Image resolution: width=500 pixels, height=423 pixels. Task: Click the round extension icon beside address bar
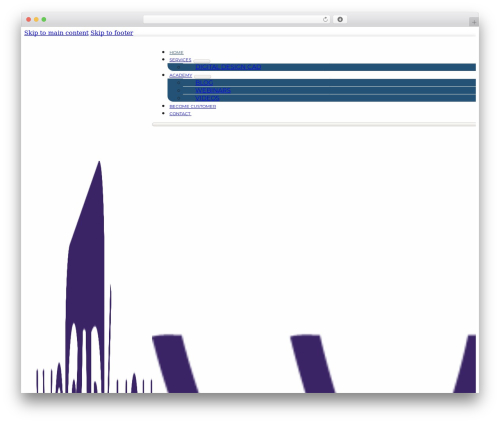[340, 19]
